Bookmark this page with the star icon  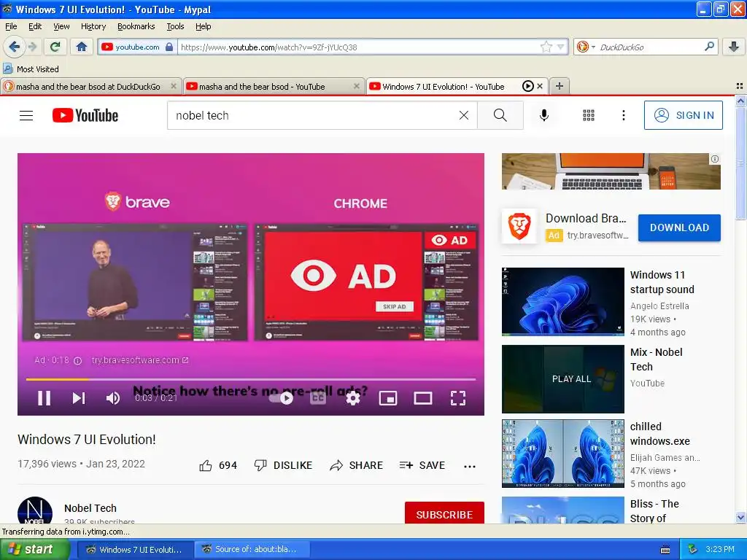pos(546,47)
